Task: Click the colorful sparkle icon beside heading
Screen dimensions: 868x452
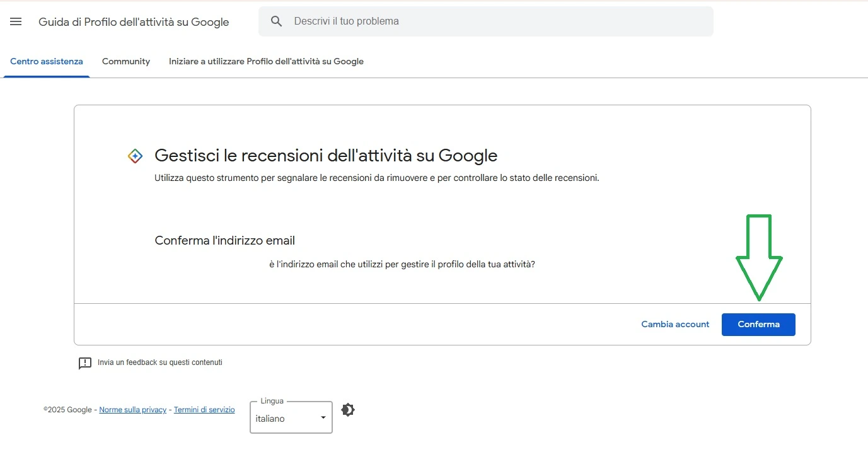Action: tap(135, 156)
